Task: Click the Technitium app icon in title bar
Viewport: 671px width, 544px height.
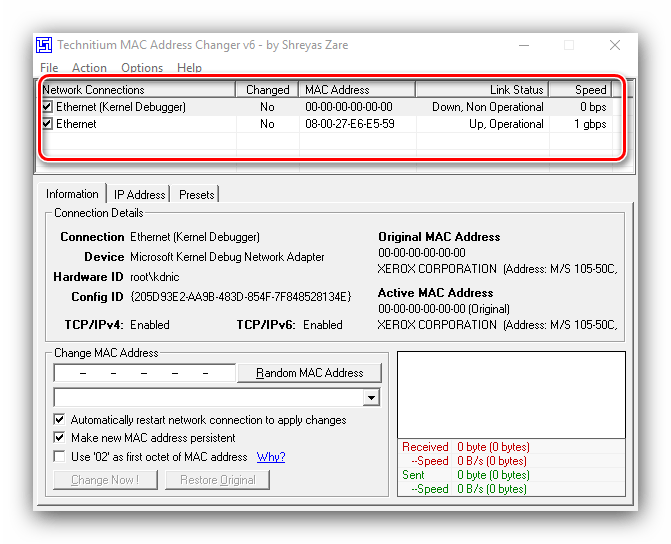Action: point(45,45)
